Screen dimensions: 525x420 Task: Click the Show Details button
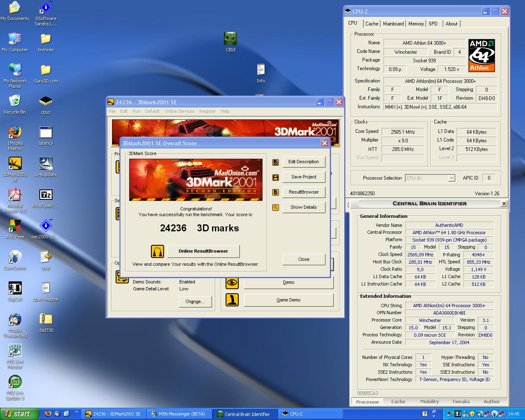tap(304, 208)
